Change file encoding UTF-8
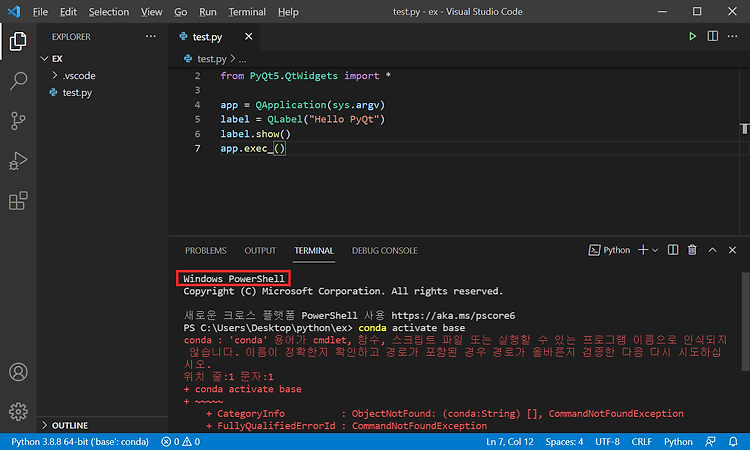The height and width of the screenshot is (450, 750). click(607, 441)
